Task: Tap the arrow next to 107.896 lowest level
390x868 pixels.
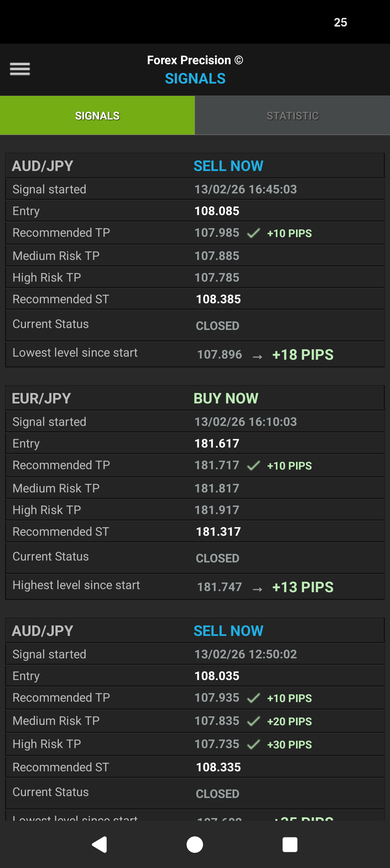Action: (257, 357)
